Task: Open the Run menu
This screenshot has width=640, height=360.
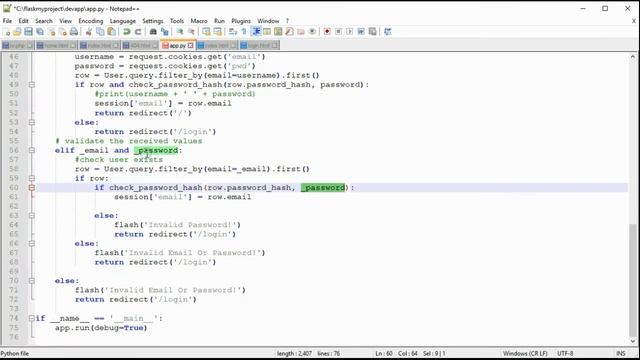Action: (x=219, y=21)
